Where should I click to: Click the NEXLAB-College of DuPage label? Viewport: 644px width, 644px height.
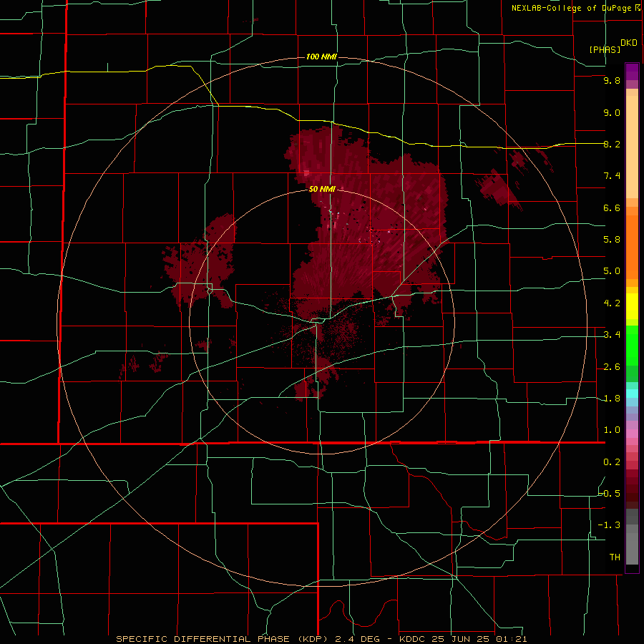[x=571, y=8]
